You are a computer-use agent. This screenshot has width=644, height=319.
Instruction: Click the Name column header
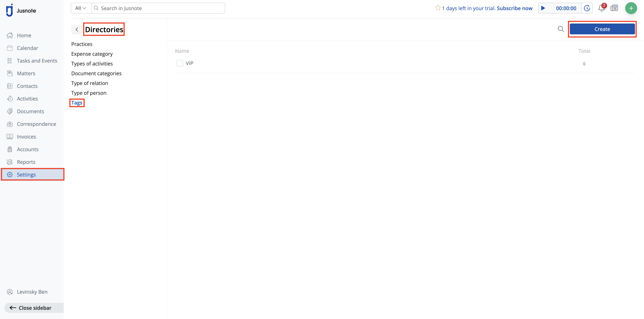182,51
